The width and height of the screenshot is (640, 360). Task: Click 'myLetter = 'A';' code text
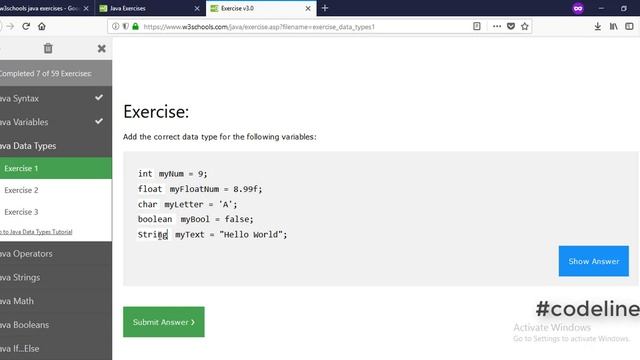(x=200, y=204)
